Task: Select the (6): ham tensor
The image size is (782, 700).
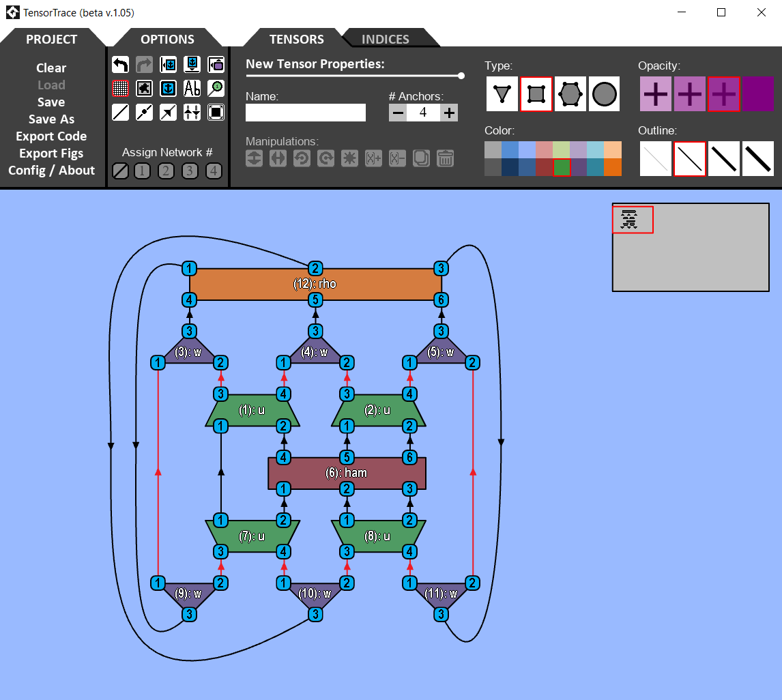Action: click(x=347, y=473)
